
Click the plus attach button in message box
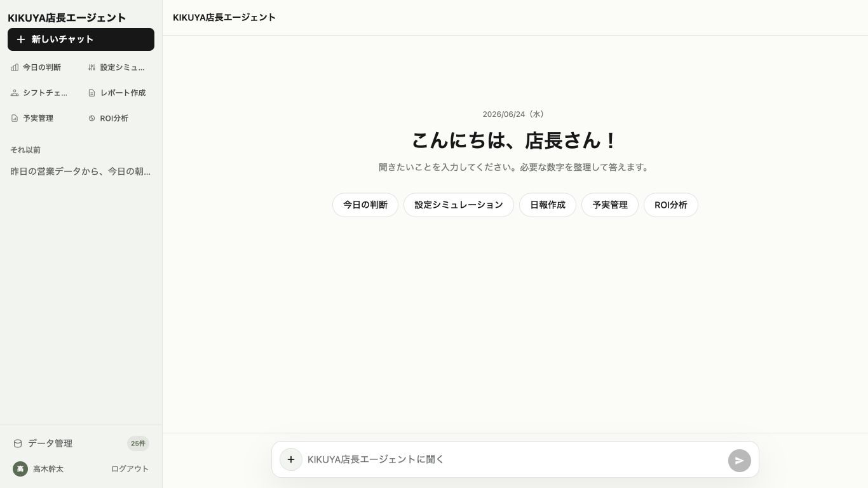click(291, 459)
